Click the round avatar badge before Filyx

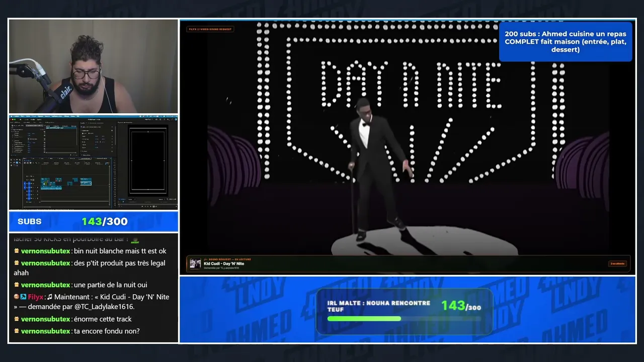[17, 297]
